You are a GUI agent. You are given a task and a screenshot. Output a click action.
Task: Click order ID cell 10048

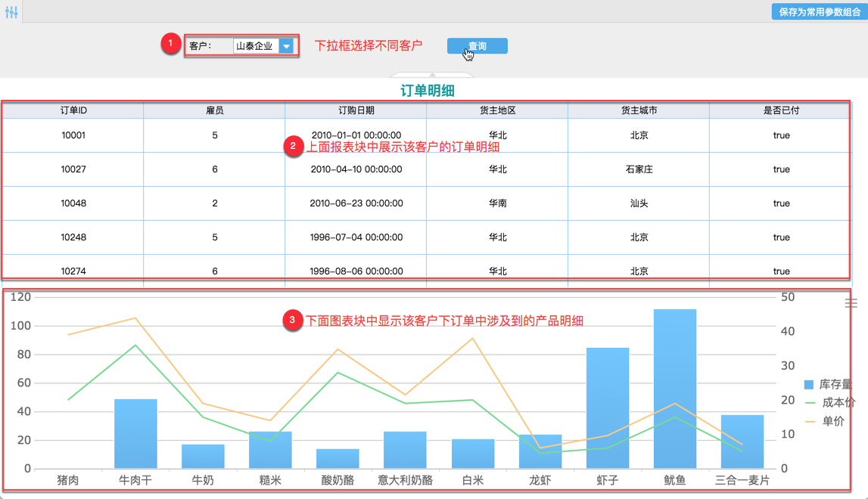click(73, 203)
